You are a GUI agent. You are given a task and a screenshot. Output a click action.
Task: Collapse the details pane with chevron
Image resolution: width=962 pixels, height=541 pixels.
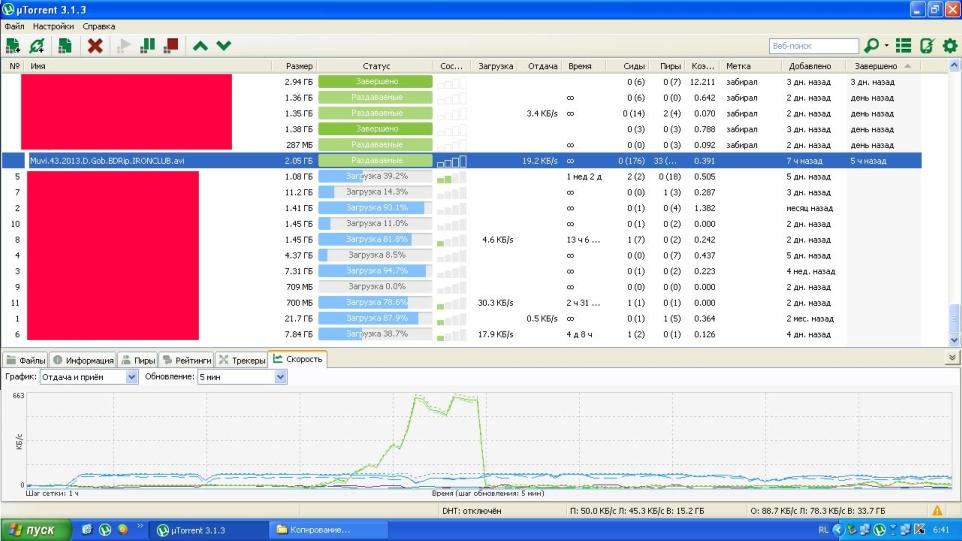click(x=952, y=358)
